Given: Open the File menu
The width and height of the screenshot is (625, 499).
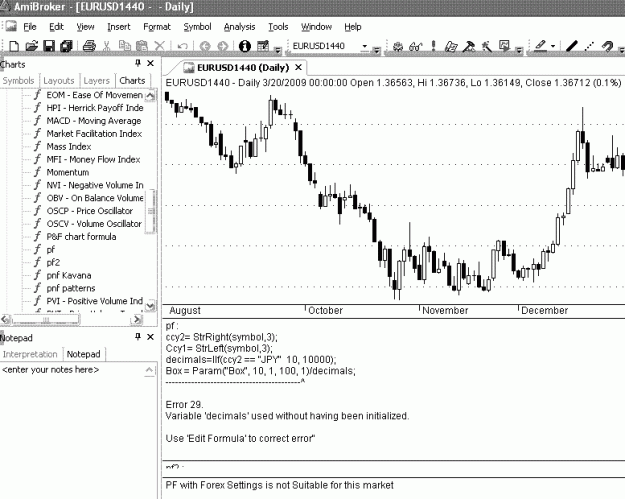Looking at the screenshot, I should pyautogui.click(x=30, y=27).
